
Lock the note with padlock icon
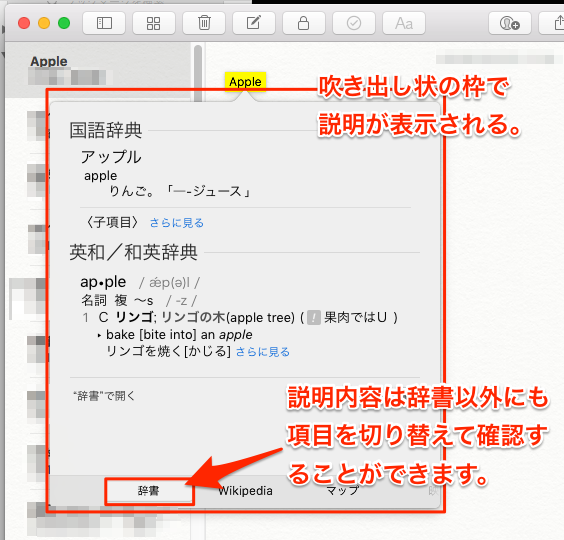[x=304, y=23]
